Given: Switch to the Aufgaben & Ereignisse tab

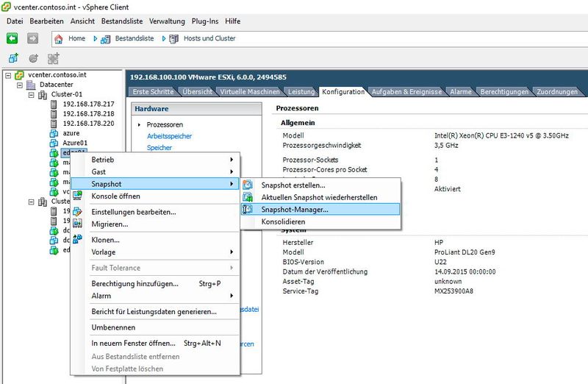Looking at the screenshot, I should [406, 92].
